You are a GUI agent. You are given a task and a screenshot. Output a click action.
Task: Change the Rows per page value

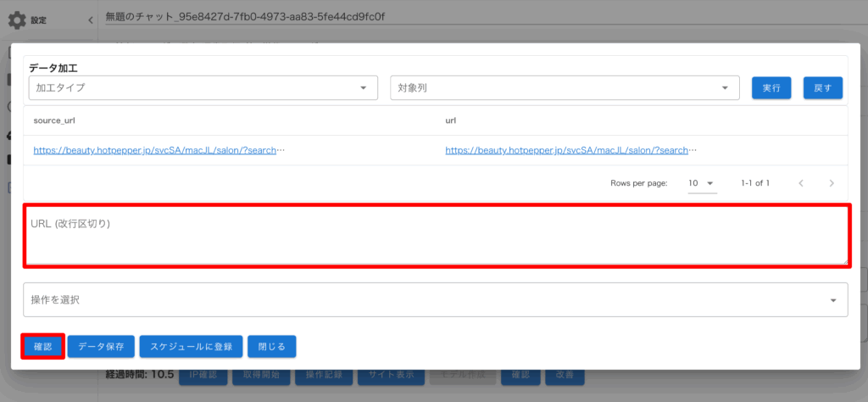(701, 183)
